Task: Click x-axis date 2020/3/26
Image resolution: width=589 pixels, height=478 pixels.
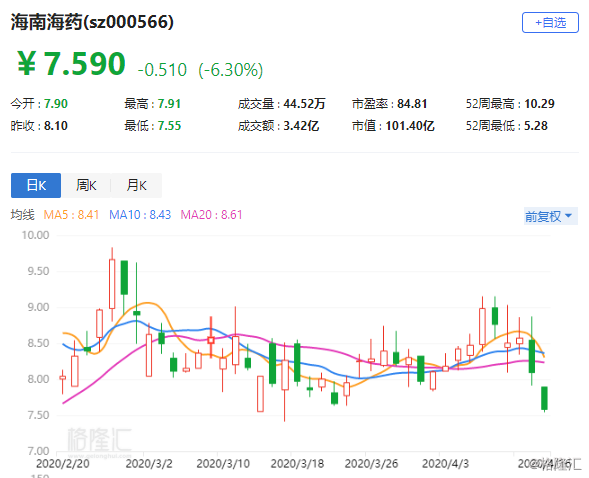Action: pyautogui.click(x=371, y=464)
